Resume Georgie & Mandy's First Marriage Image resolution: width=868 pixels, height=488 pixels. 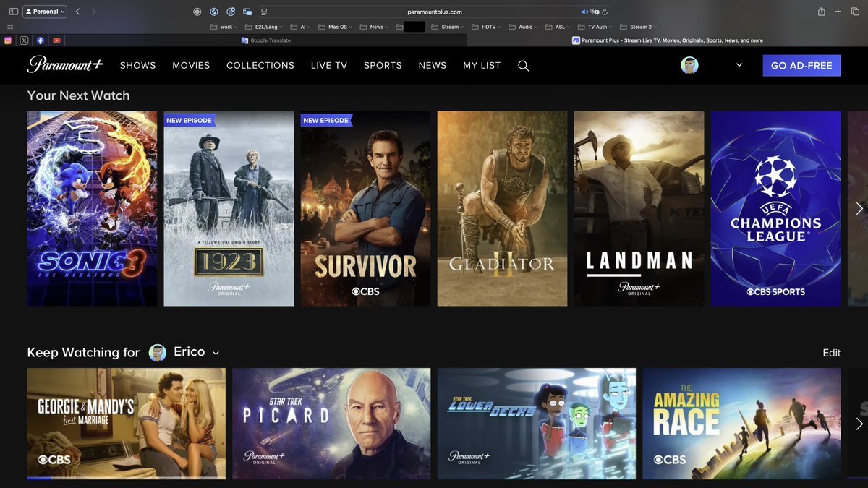(127, 424)
